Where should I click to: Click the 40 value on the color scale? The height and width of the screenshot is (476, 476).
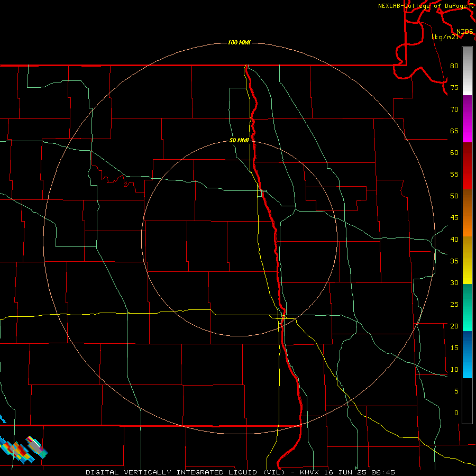[x=454, y=239]
